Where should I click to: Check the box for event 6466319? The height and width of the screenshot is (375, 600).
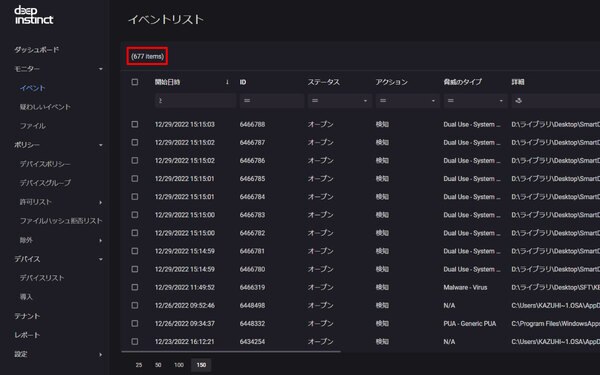coord(135,287)
